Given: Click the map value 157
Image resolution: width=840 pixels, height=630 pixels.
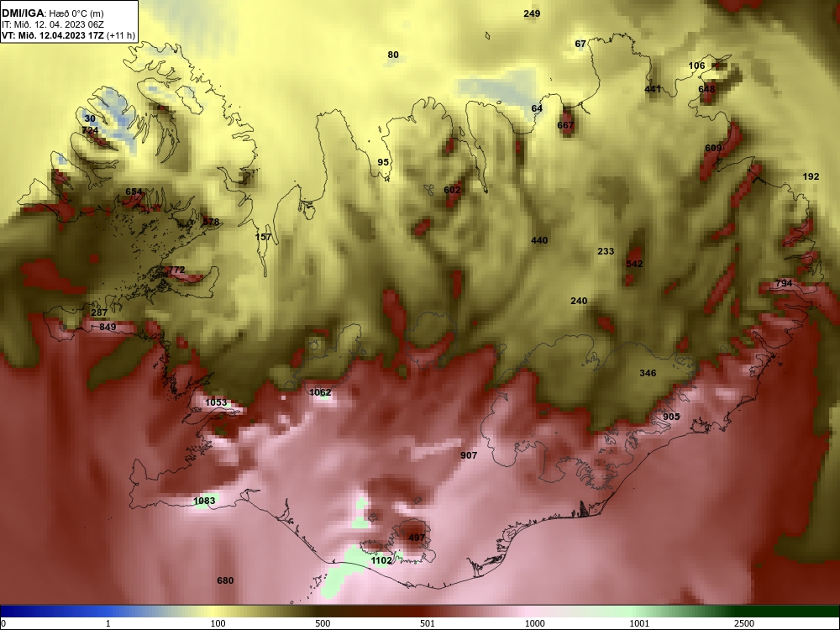Looking at the screenshot, I should (x=263, y=237).
